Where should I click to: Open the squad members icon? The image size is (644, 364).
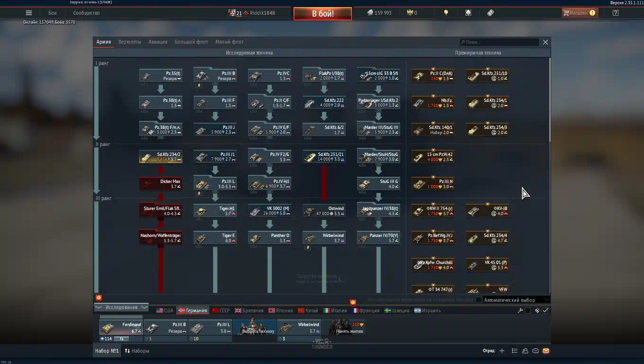click(x=525, y=351)
